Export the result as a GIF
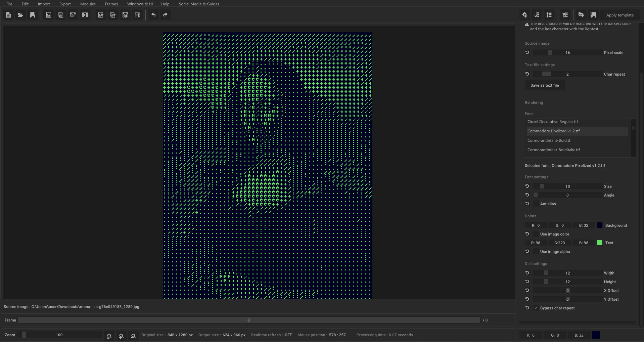Viewport: 644px width, 342px height. (x=125, y=15)
